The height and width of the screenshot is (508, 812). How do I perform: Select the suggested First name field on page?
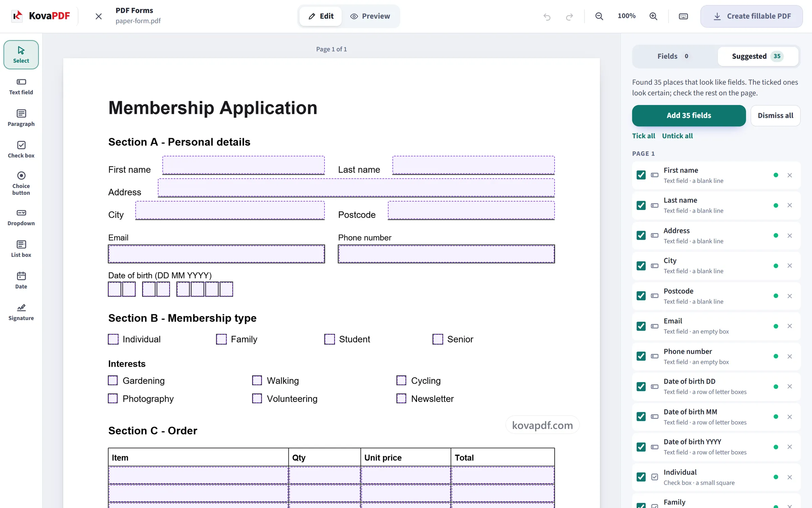[243, 165]
